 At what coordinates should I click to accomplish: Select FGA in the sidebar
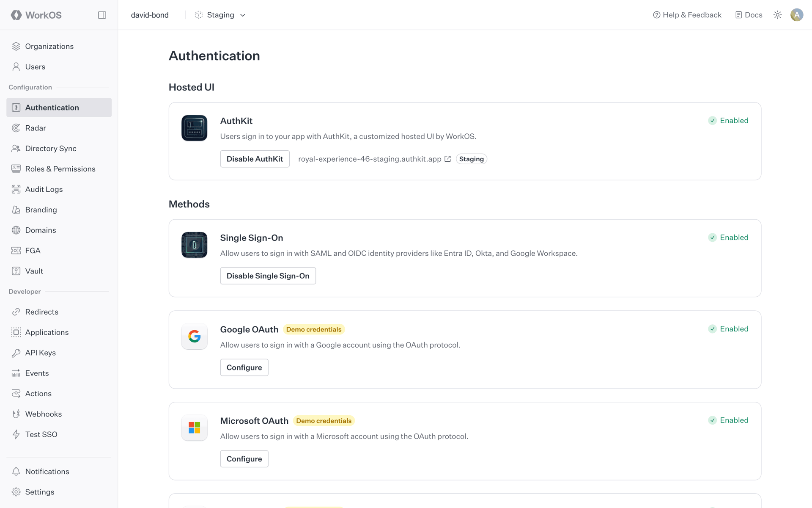[59, 251]
